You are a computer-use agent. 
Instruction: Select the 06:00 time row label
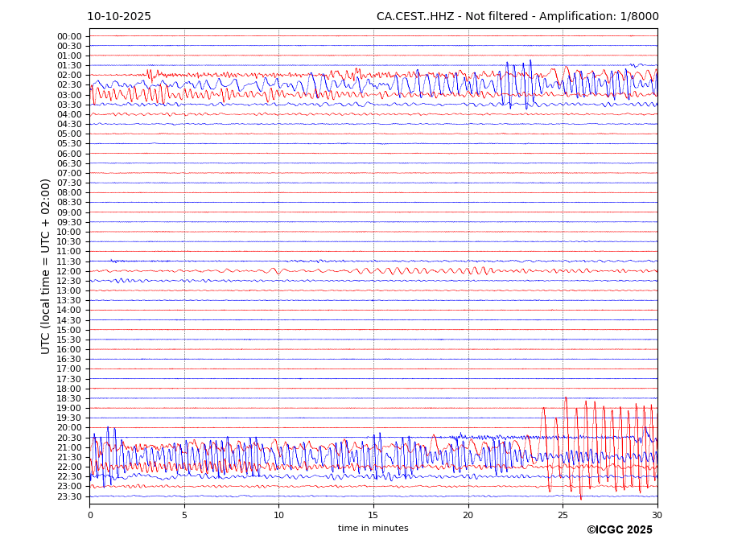coord(69,154)
